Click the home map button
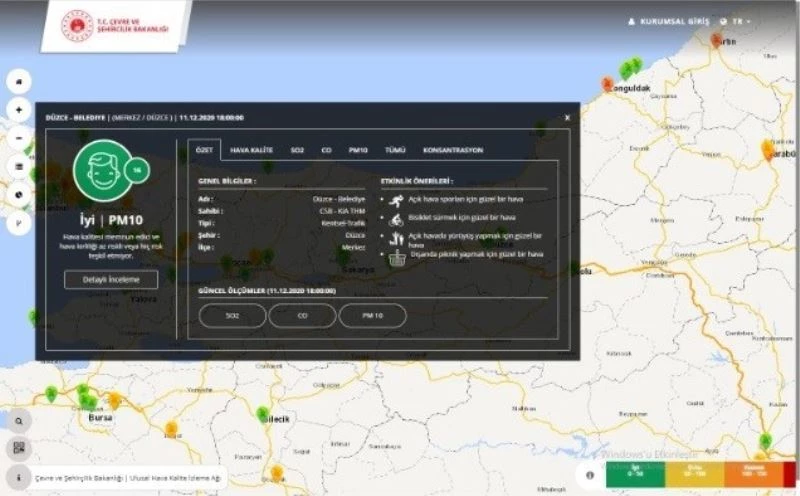 pos(19,81)
